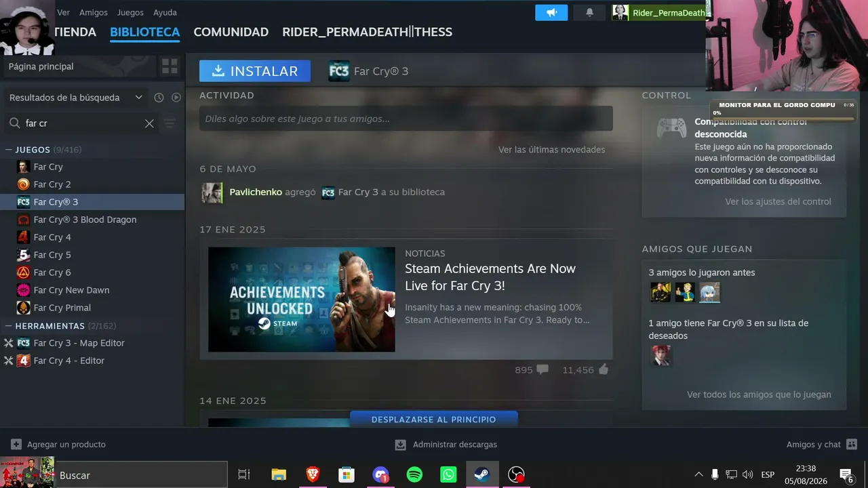Click the Windows taskbar Buscar search box
The height and width of the screenshot is (488, 868).
(x=141, y=475)
